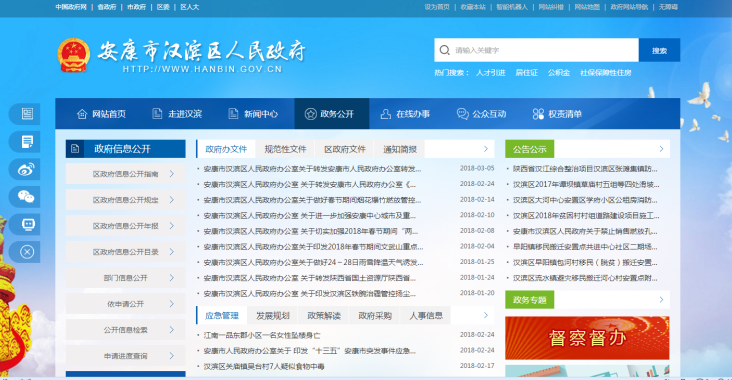Viewport: 732px width, 380px height.
Task: Open hot search link 社保保障性住房
Action: pyautogui.click(x=605, y=73)
